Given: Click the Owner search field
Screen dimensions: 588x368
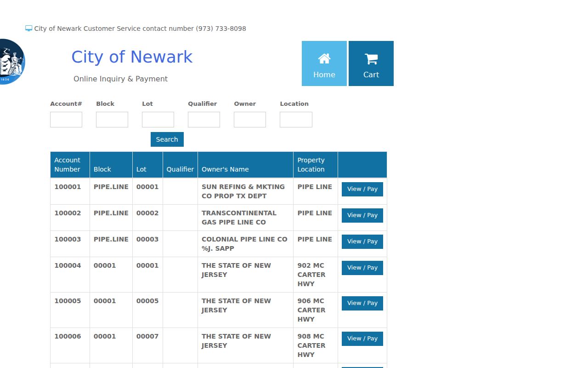Looking at the screenshot, I should click(x=250, y=120).
